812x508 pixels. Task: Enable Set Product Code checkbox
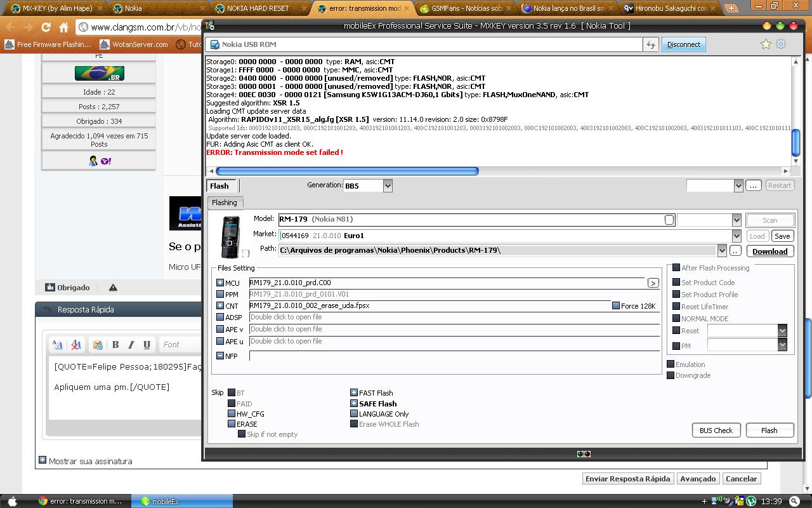(676, 283)
